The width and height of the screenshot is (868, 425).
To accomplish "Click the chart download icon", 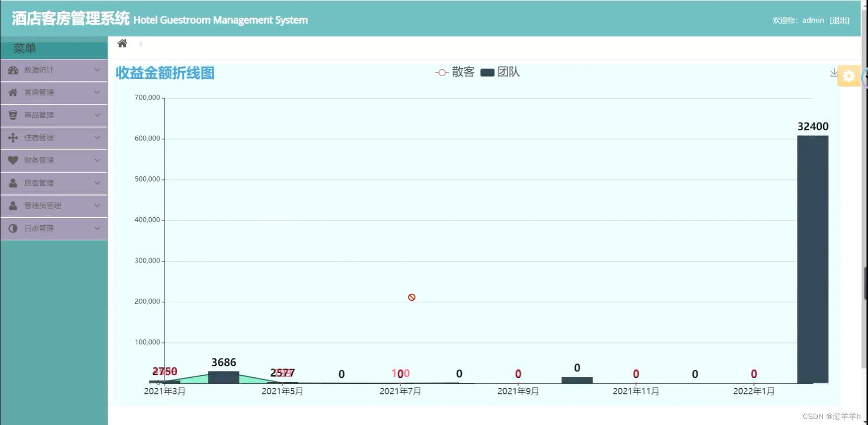I will [x=834, y=73].
